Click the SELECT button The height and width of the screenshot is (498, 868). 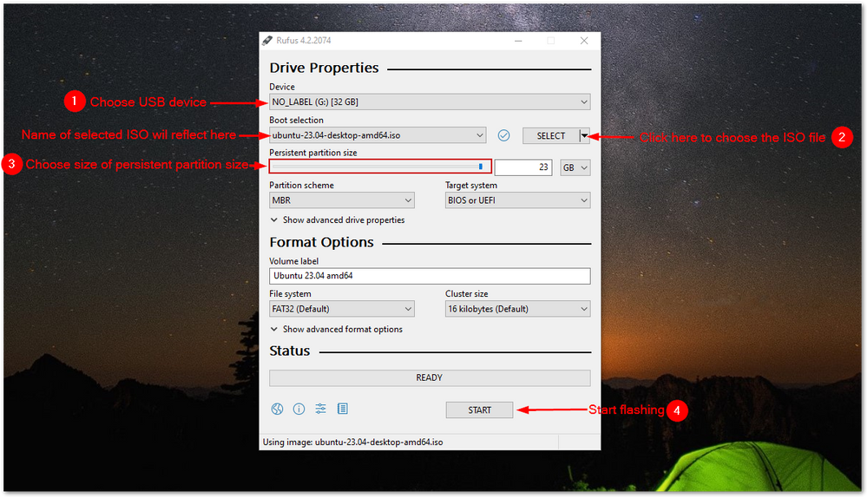[551, 135]
